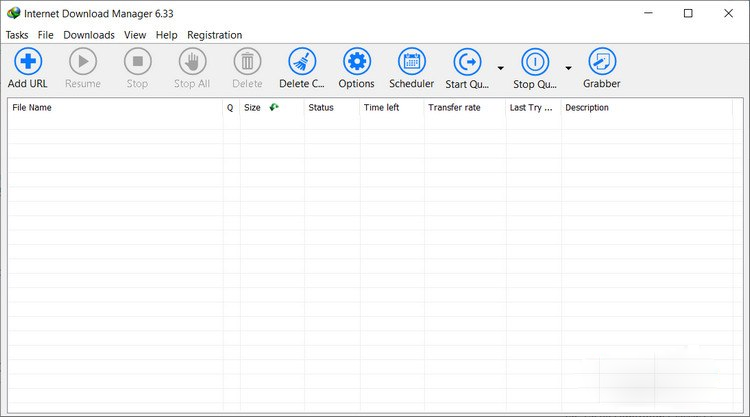Image resolution: width=750 pixels, height=417 pixels.
Task: Sort by Size column header
Action: pos(252,108)
